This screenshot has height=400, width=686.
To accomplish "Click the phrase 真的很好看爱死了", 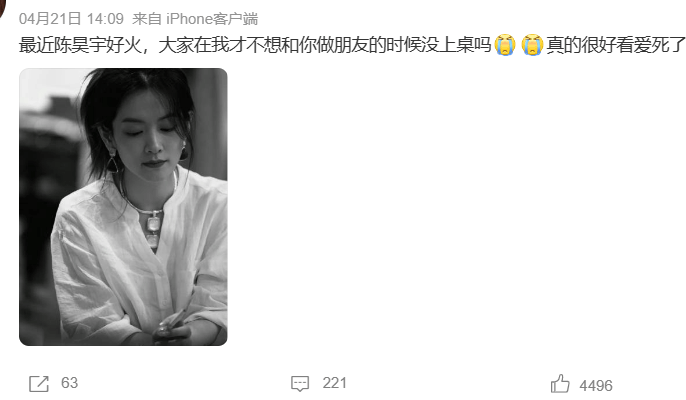I will 616,45.
